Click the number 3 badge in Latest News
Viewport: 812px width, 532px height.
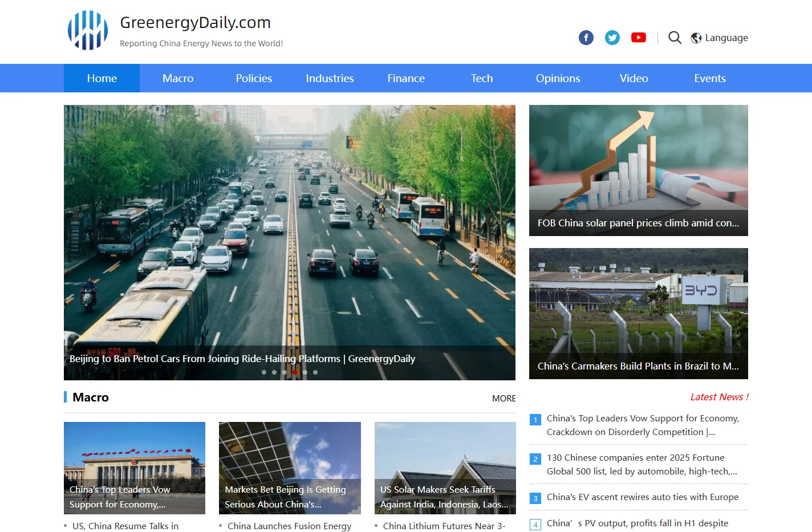(535, 498)
